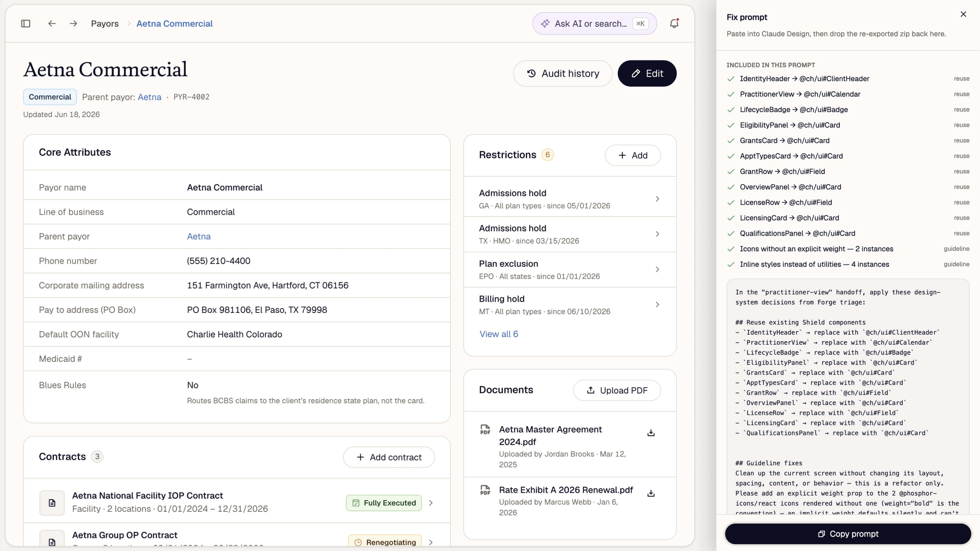Image resolution: width=980 pixels, height=551 pixels.
Task: Expand Plan exclusion restriction chevron
Action: [x=658, y=270]
